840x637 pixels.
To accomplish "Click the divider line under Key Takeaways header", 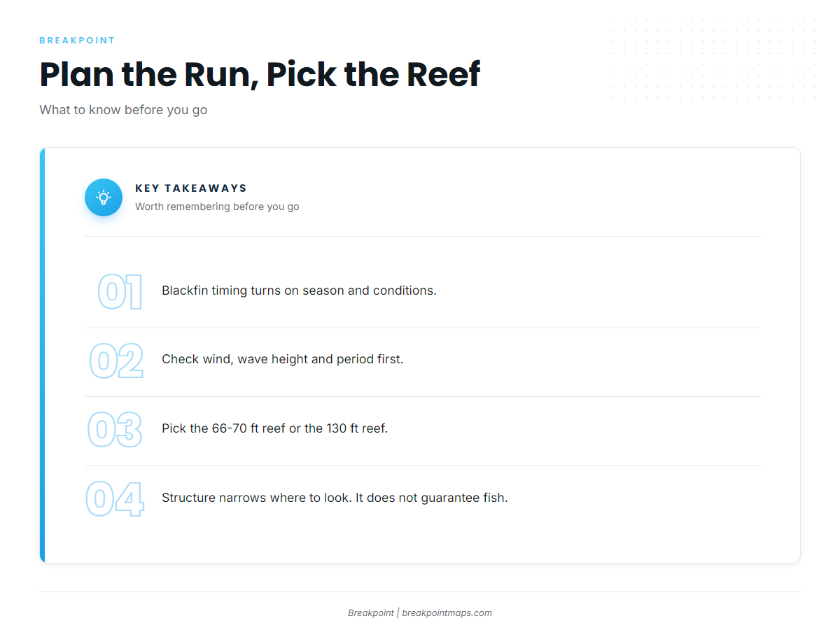I will click(422, 237).
